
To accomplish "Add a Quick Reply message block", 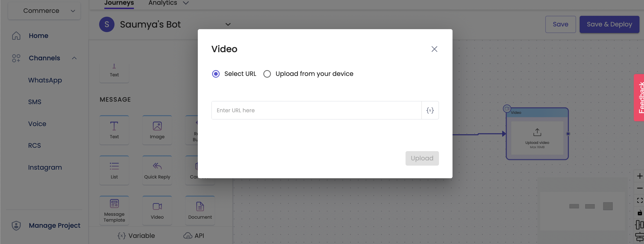I will 157,170.
